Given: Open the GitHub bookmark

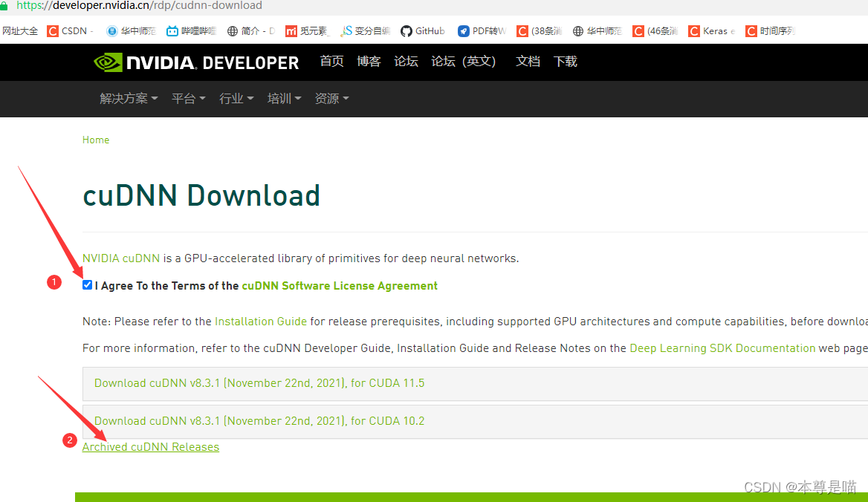Looking at the screenshot, I should coord(423,31).
